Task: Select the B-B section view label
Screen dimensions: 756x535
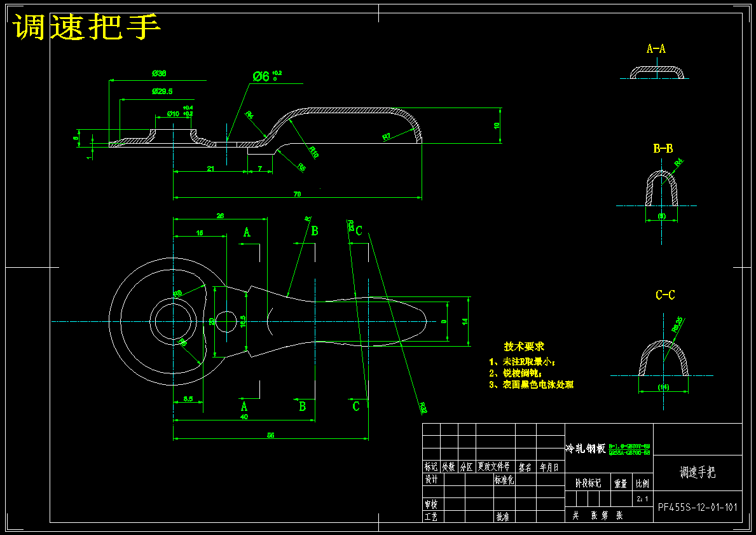Action: coord(663,149)
